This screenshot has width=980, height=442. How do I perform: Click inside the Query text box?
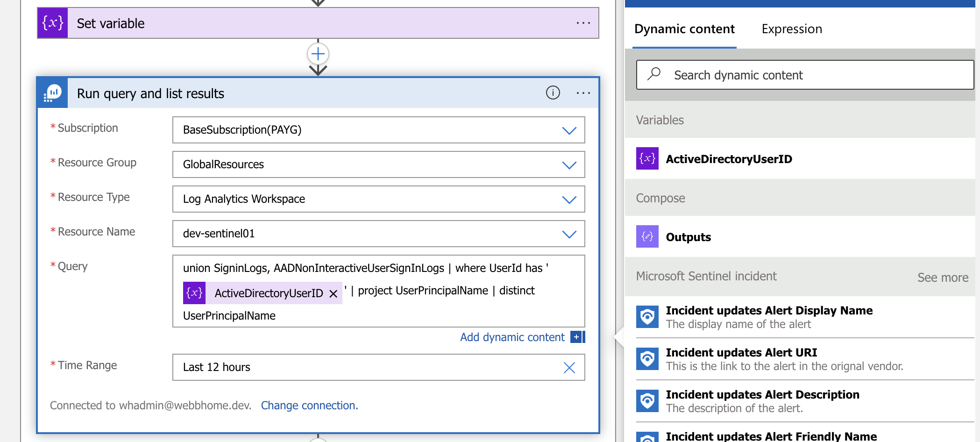click(378, 291)
